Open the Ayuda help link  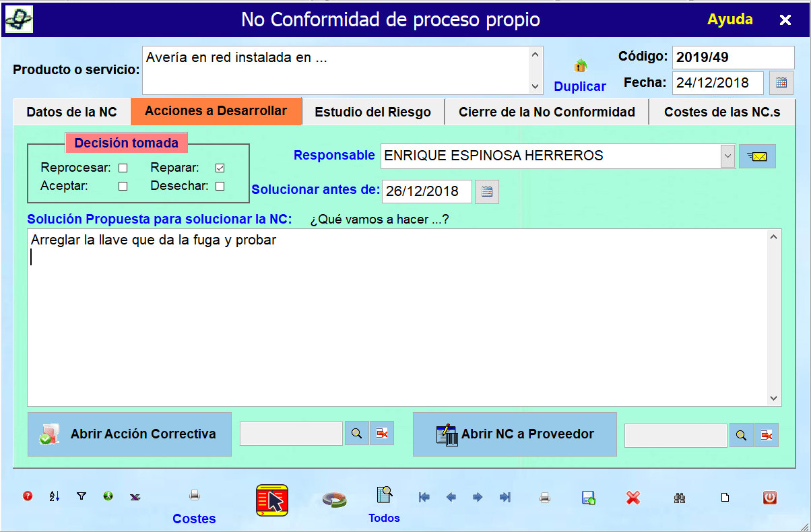click(730, 20)
